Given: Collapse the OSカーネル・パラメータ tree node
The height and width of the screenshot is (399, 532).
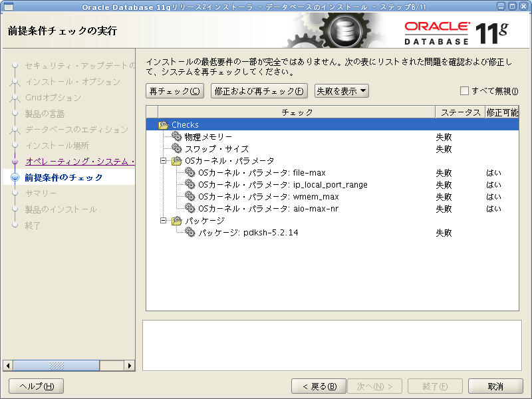Looking at the screenshot, I should coord(163,161).
